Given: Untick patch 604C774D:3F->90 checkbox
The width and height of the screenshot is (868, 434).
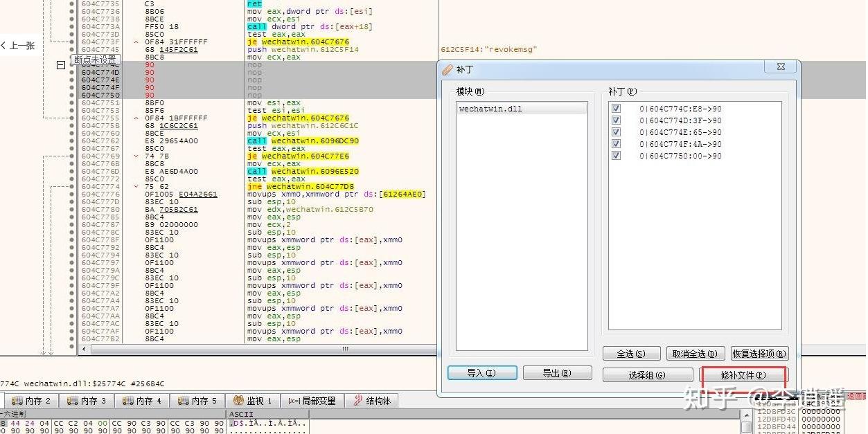Looking at the screenshot, I should (x=617, y=120).
